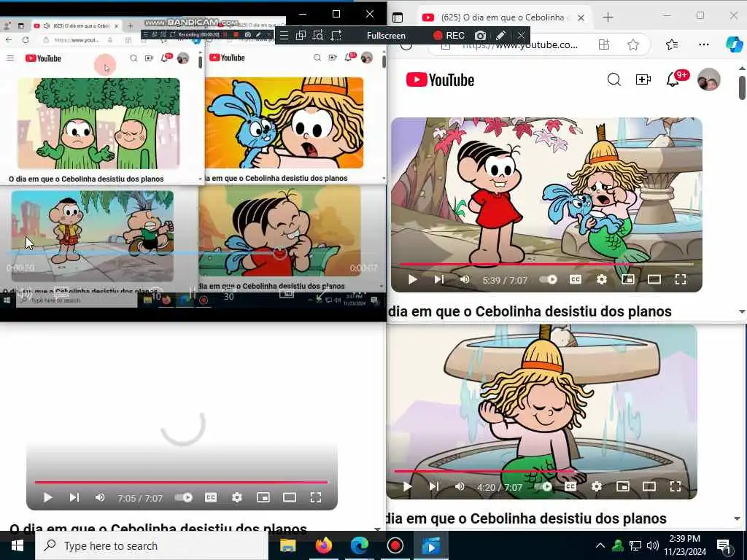This screenshot has width=747, height=560.
Task: Pick Bandicam's rectangle area selection icon
Action: point(336,35)
